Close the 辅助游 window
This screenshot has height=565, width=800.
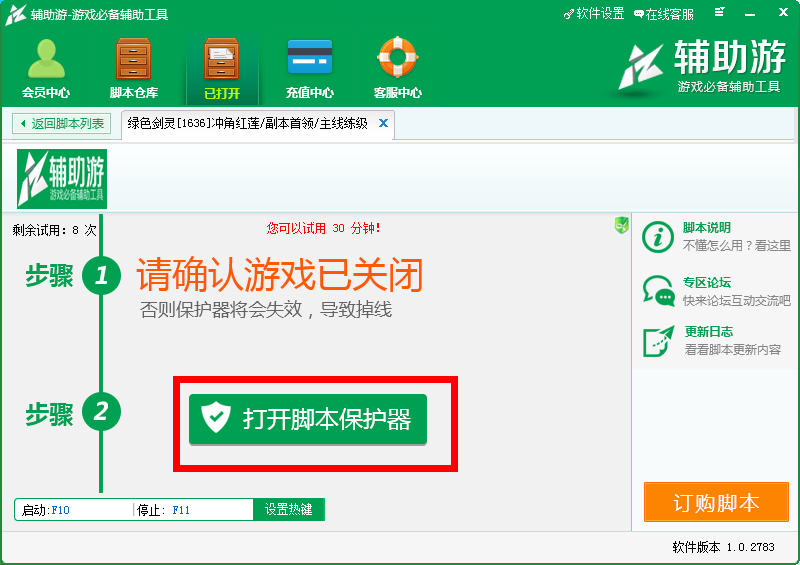coord(784,12)
